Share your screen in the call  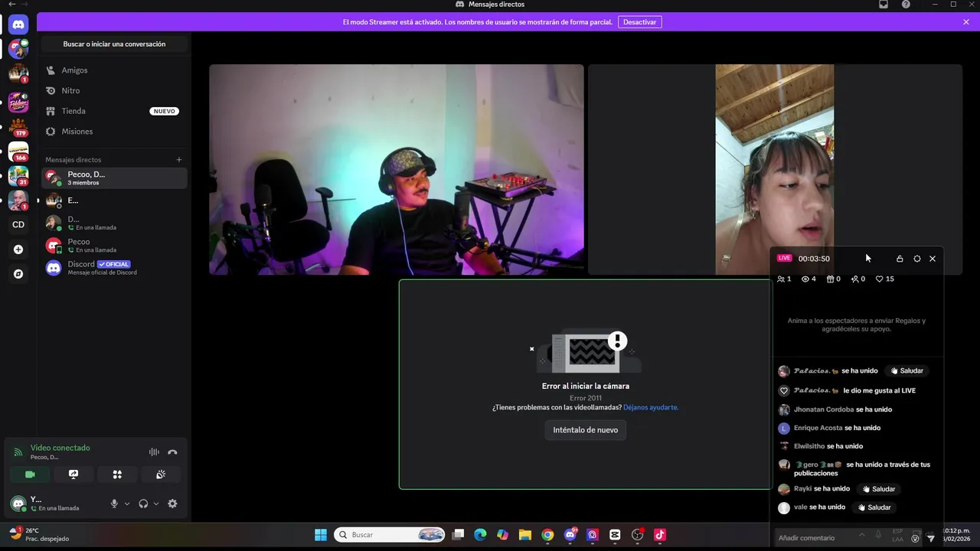pyautogui.click(x=73, y=474)
